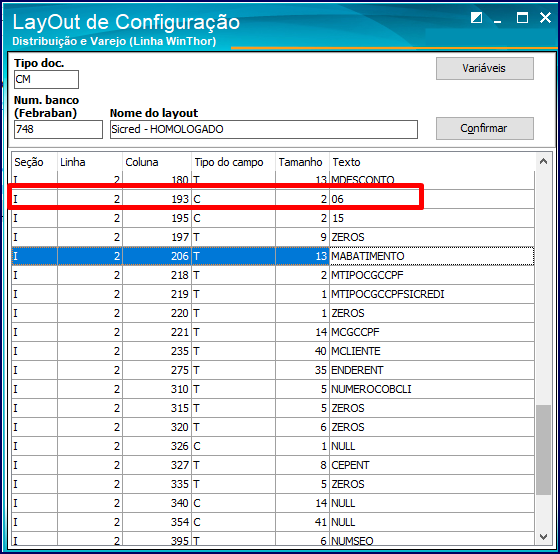This screenshot has height=554, width=560.
Task: Select the highlighted row with text 06
Action: (273, 199)
